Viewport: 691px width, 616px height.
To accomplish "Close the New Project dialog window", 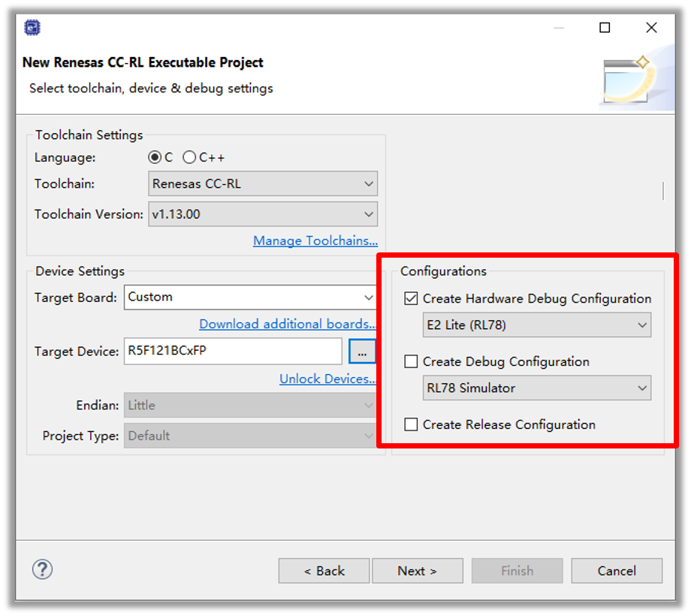I will [651, 28].
